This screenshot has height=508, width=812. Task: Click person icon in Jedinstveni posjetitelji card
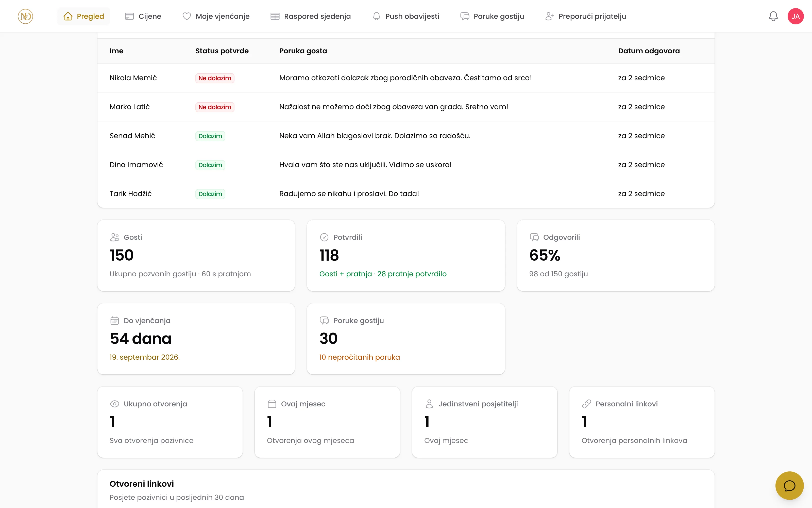(x=429, y=404)
